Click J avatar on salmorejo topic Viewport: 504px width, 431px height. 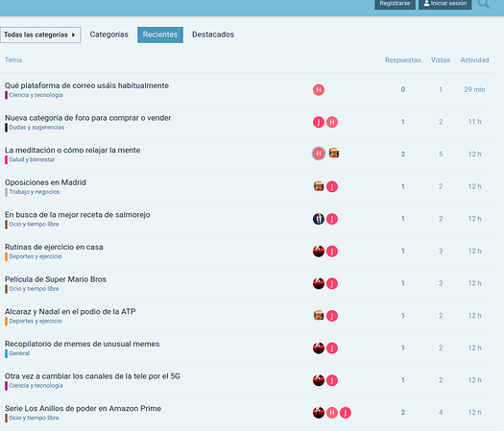(x=332, y=219)
